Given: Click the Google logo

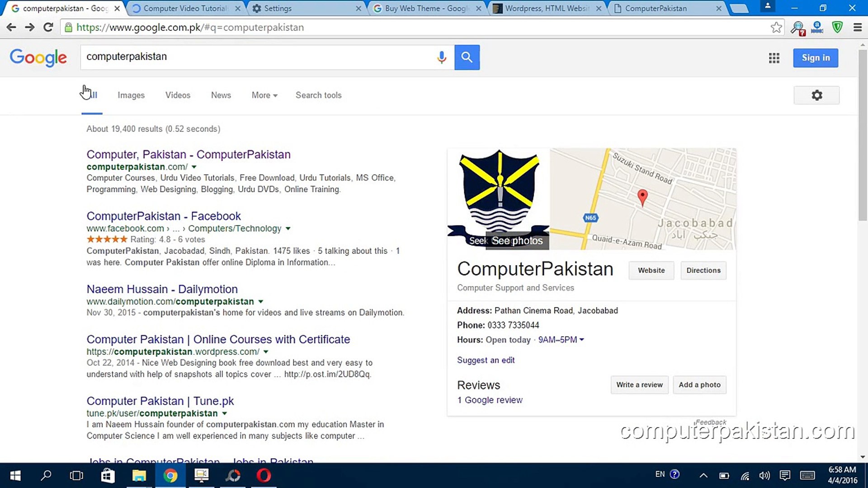Looking at the screenshot, I should pyautogui.click(x=38, y=57).
